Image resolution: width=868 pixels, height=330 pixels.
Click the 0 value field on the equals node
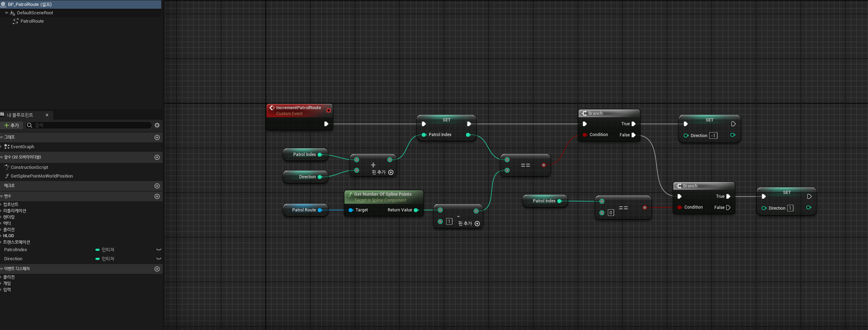point(611,213)
